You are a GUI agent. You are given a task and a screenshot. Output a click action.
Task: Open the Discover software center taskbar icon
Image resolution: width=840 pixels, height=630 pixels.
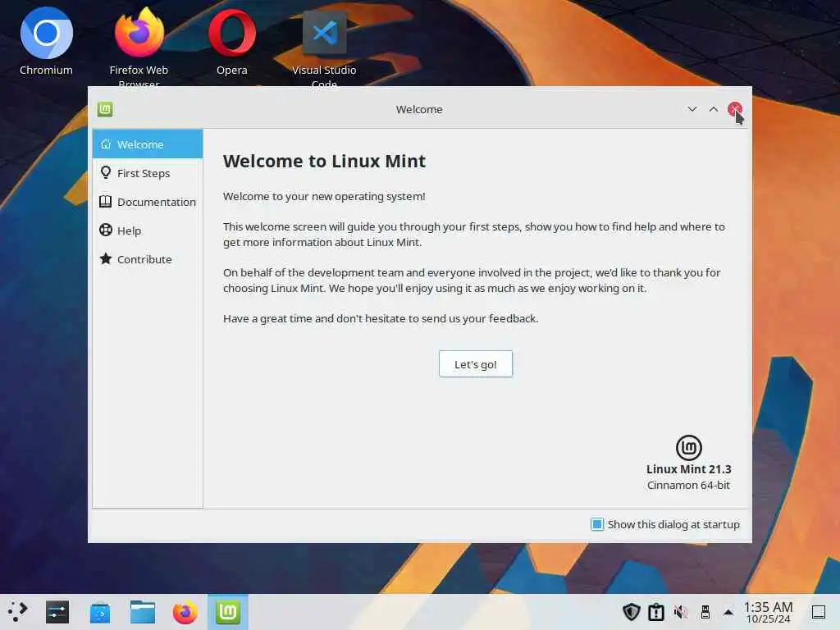click(100, 612)
